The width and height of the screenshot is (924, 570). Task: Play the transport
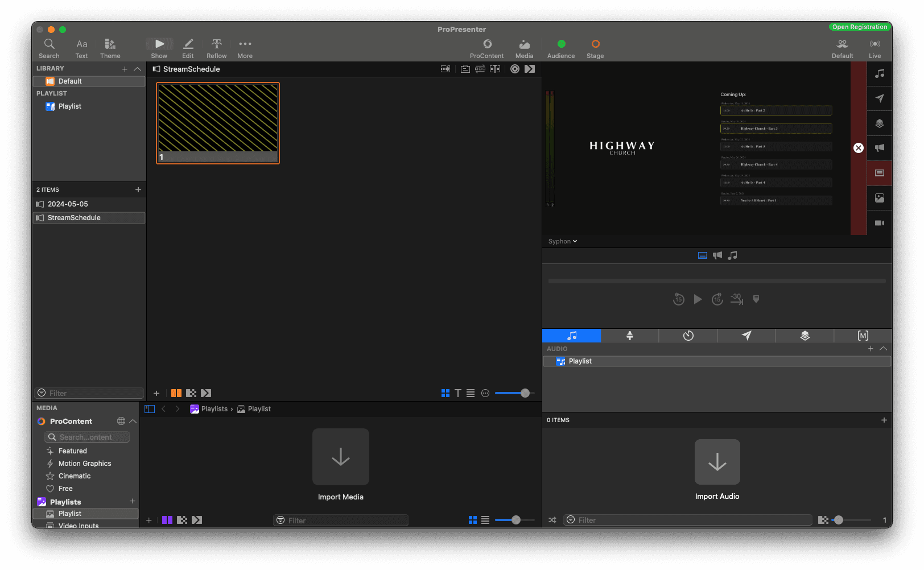click(698, 299)
